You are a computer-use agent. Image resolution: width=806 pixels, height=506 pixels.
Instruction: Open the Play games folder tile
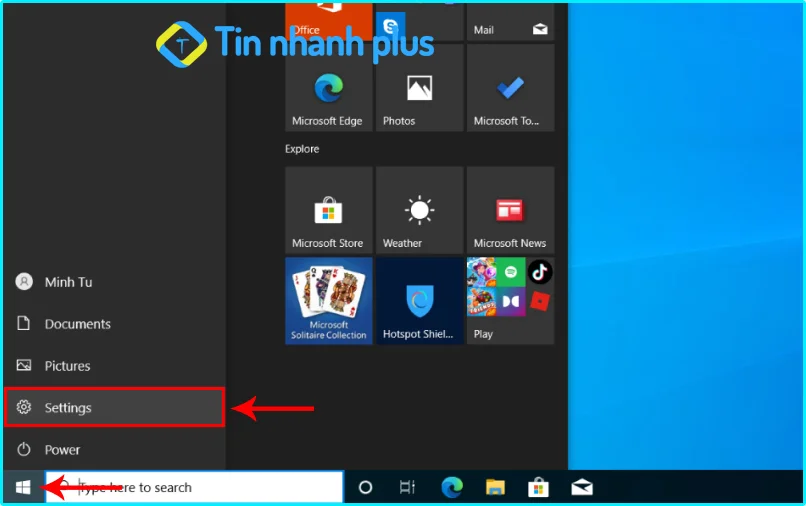[x=510, y=301]
